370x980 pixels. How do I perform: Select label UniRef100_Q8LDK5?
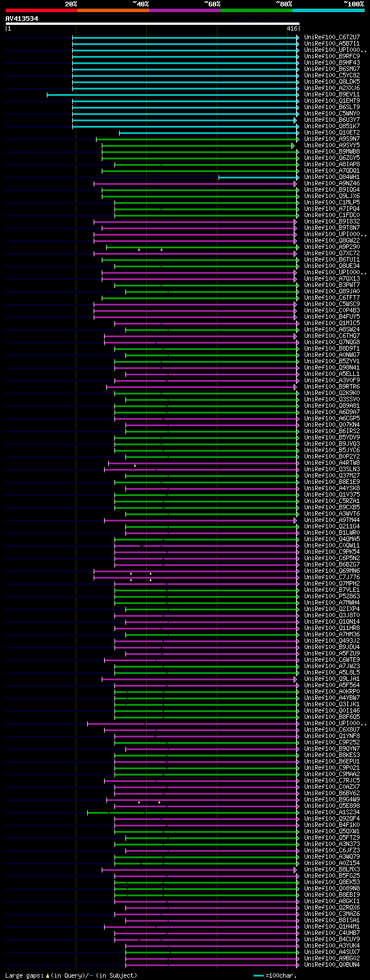pos(332,81)
